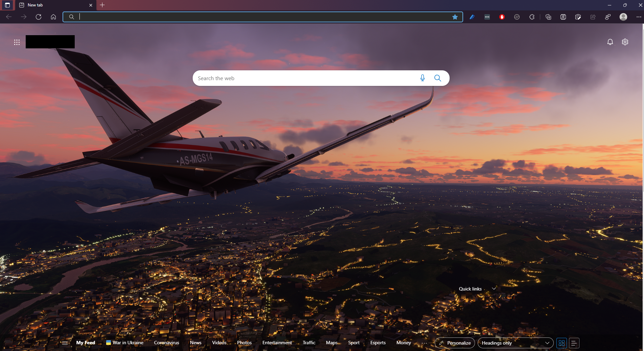The width and height of the screenshot is (644, 351).
Task: Open the Headings only dropdown
Action: pos(516,343)
